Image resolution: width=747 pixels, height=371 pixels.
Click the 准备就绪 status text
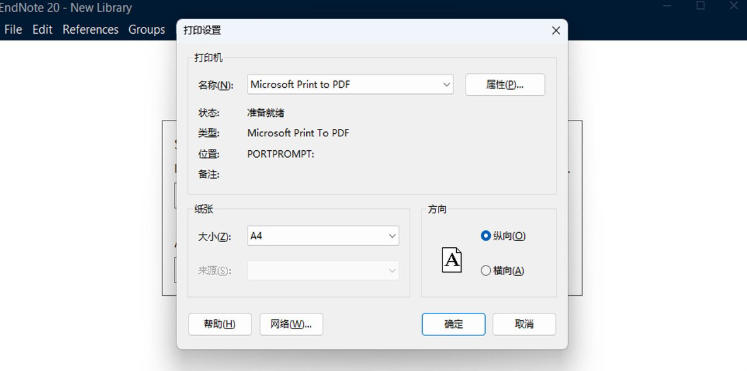coord(266,113)
